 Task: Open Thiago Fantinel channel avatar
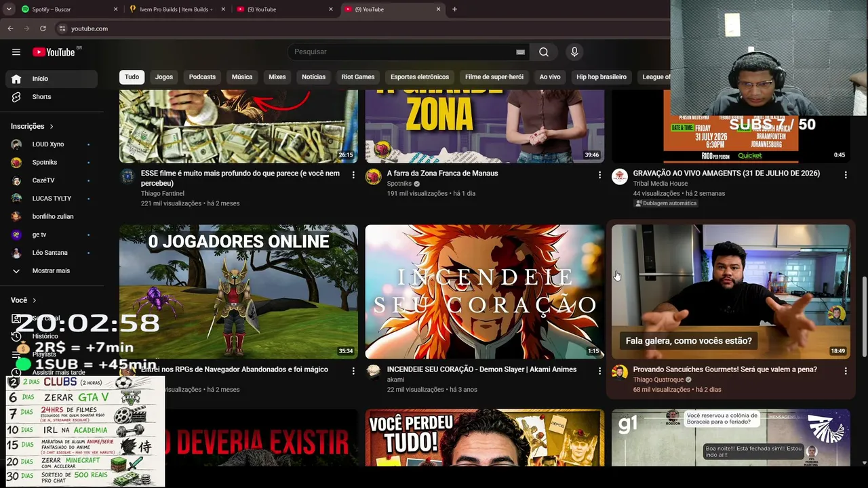pos(127,177)
